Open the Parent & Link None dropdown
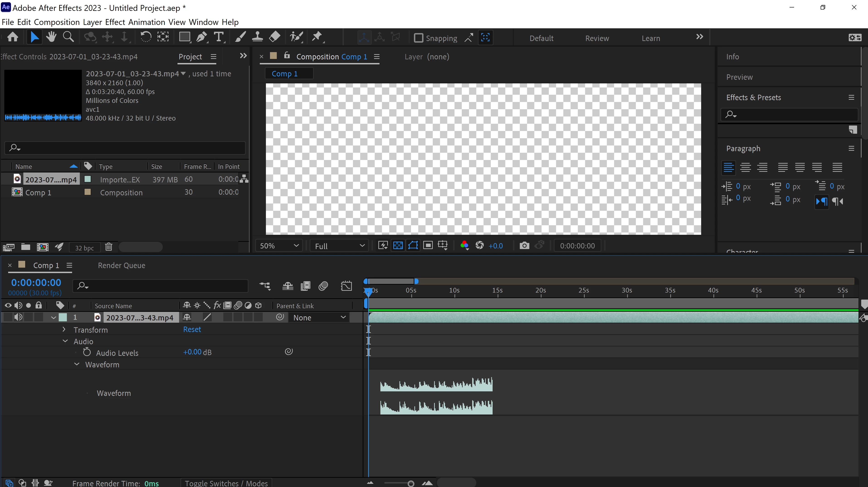Viewport: 868px width, 487px height. [x=319, y=317]
